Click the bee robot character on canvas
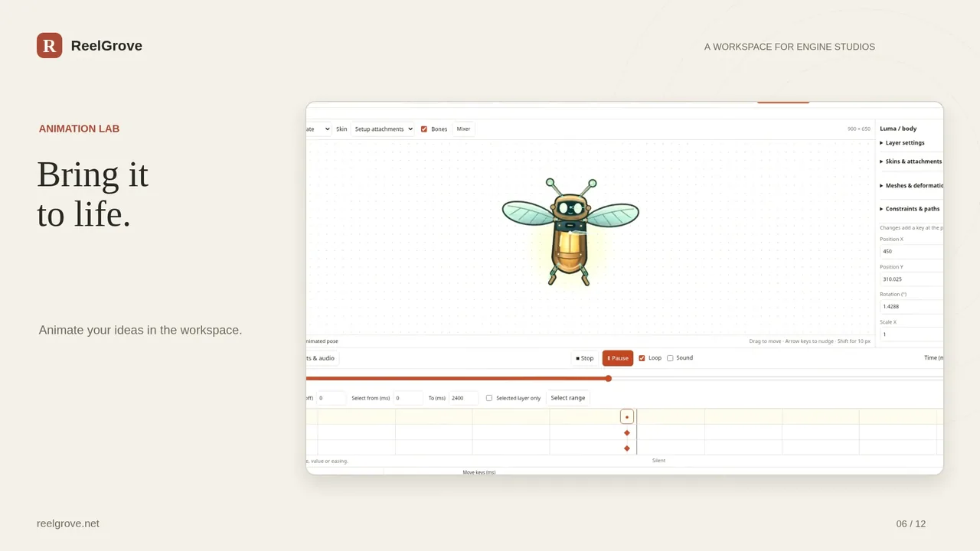This screenshot has width=980, height=551. pos(570,232)
